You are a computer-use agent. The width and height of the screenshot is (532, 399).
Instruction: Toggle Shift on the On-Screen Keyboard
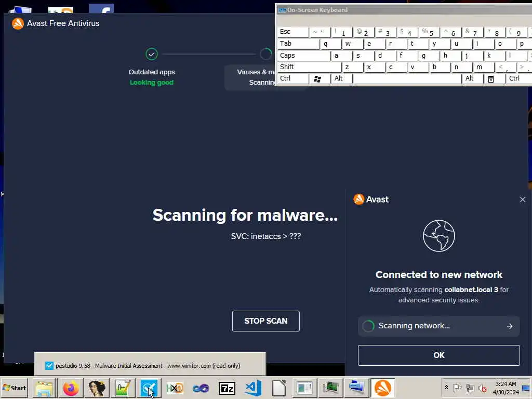310,67
